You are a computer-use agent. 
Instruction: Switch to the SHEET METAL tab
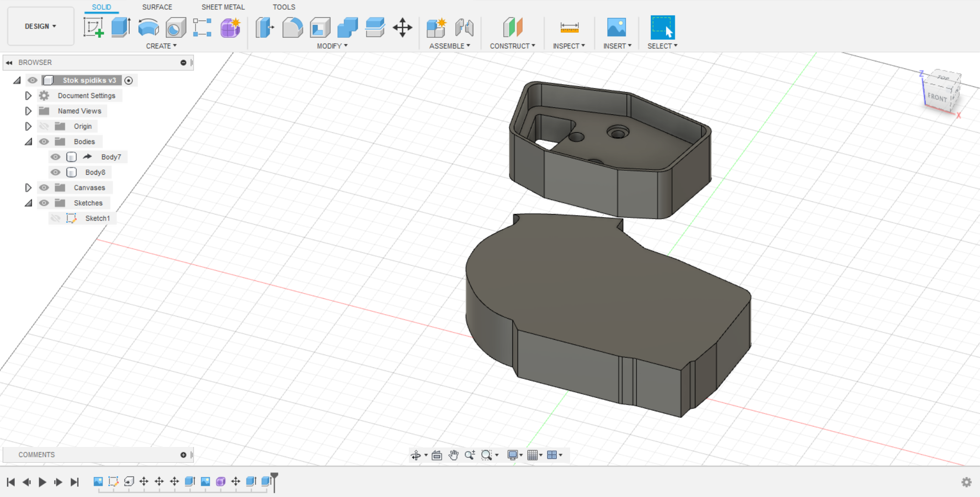(223, 7)
